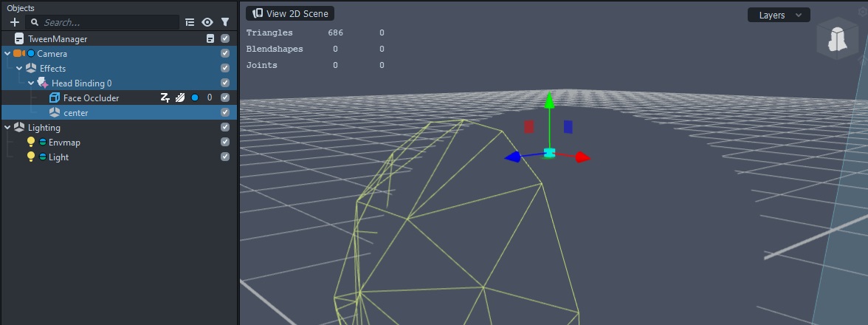Select the center object row
Image resolution: width=868 pixels, height=325 pixels.
[x=119, y=112]
